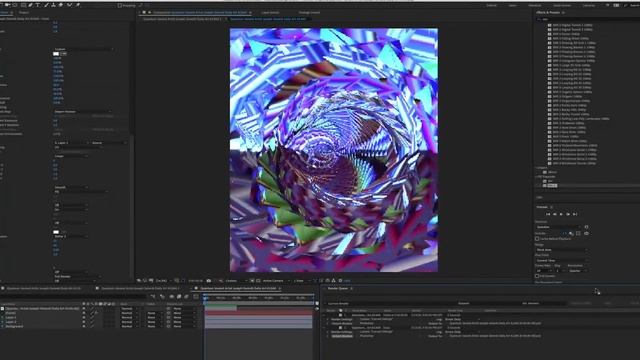Switch to the Project panel tab
Screen dimensions: 640x360
(x=24, y=13)
